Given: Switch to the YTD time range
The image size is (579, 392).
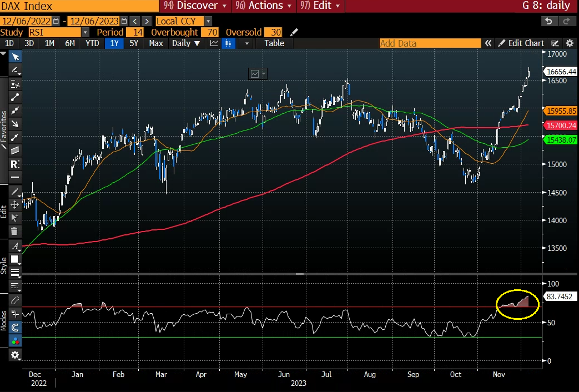Looking at the screenshot, I should (x=92, y=43).
